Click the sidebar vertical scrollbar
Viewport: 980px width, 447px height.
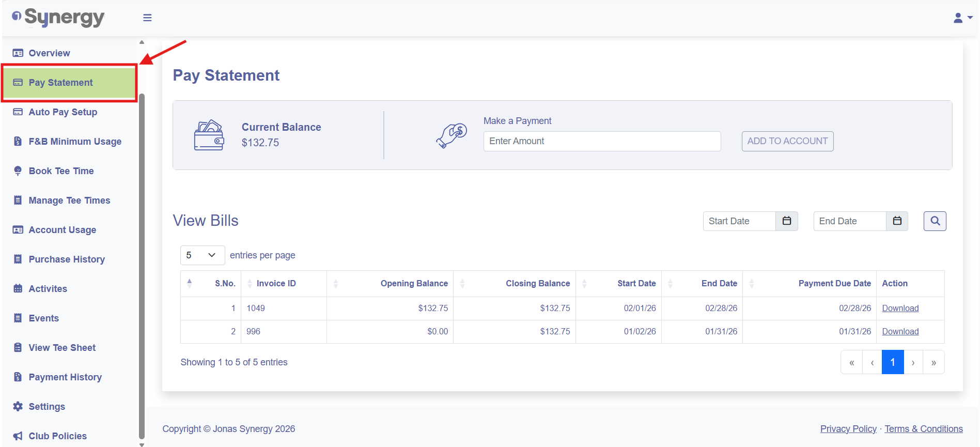tap(142, 258)
